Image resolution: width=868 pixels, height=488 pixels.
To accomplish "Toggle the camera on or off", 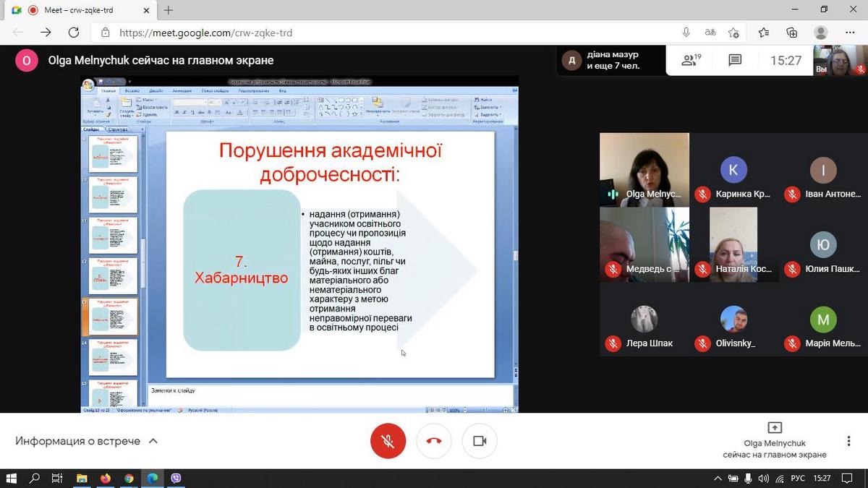I will 479,441.
